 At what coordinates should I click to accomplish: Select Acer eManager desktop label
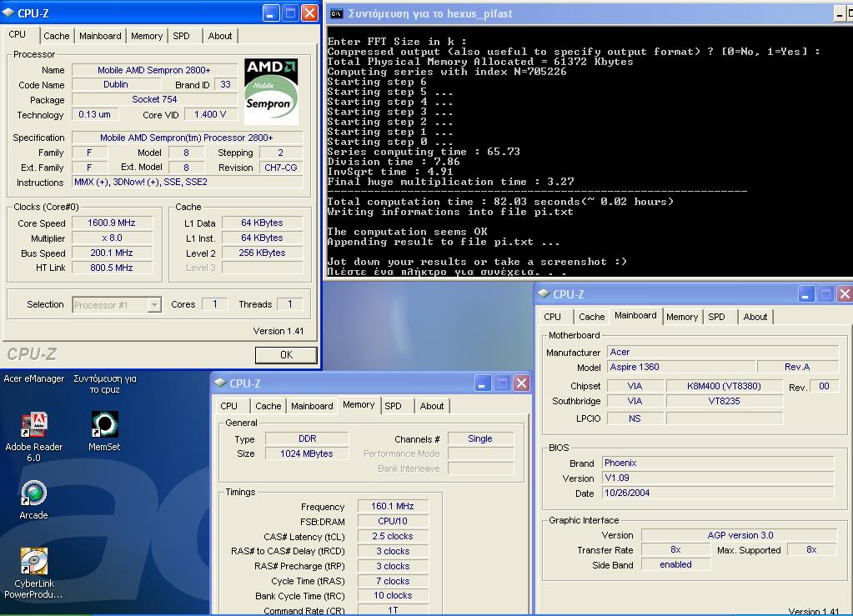click(33, 378)
